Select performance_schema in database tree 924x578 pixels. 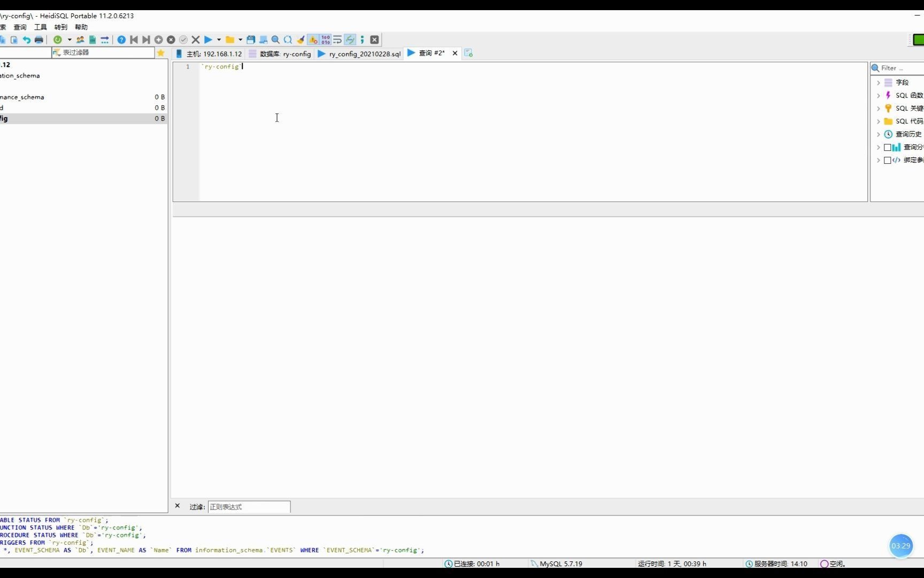pos(83,97)
